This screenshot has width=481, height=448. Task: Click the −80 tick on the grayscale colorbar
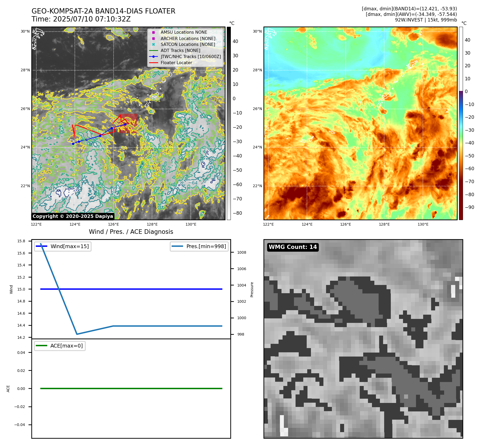(x=237, y=213)
